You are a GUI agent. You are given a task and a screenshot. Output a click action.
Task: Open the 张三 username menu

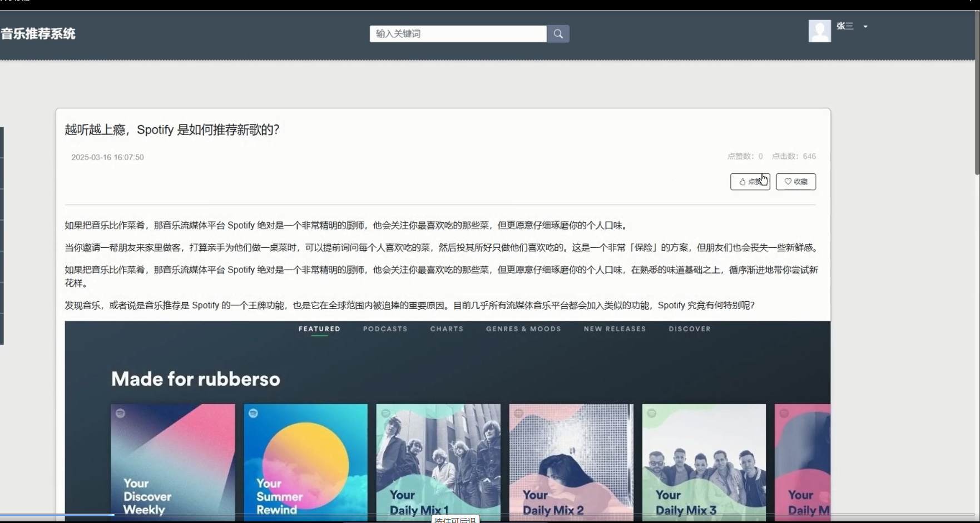coord(845,26)
